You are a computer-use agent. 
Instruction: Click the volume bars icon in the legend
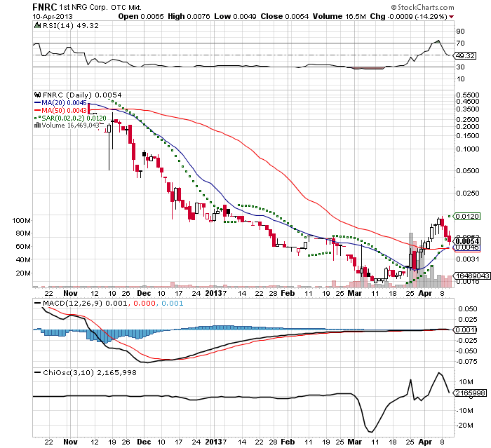tap(37, 125)
